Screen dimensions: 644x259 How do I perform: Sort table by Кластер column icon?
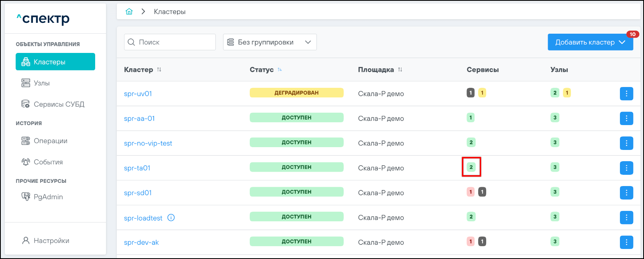[159, 70]
